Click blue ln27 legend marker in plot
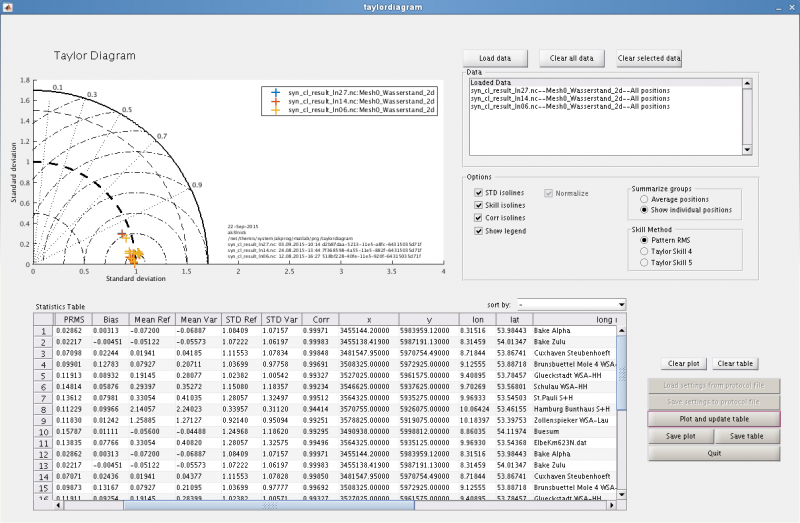800x523 pixels. [276, 93]
